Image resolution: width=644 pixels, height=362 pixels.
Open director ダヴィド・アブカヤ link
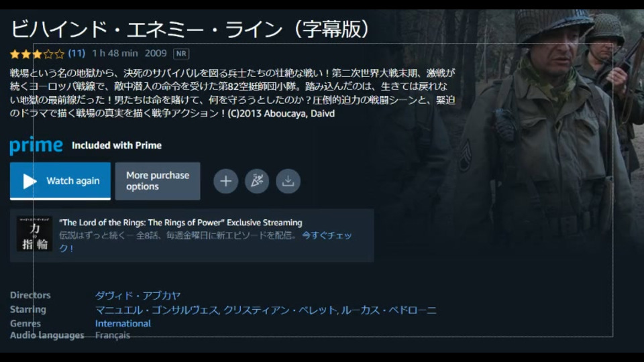click(138, 296)
